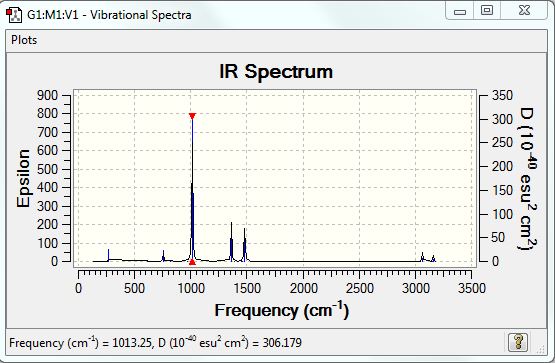Viewport: 555px width, 363px height.
Task: Click the frequency readout in status bar
Action: coord(155,342)
